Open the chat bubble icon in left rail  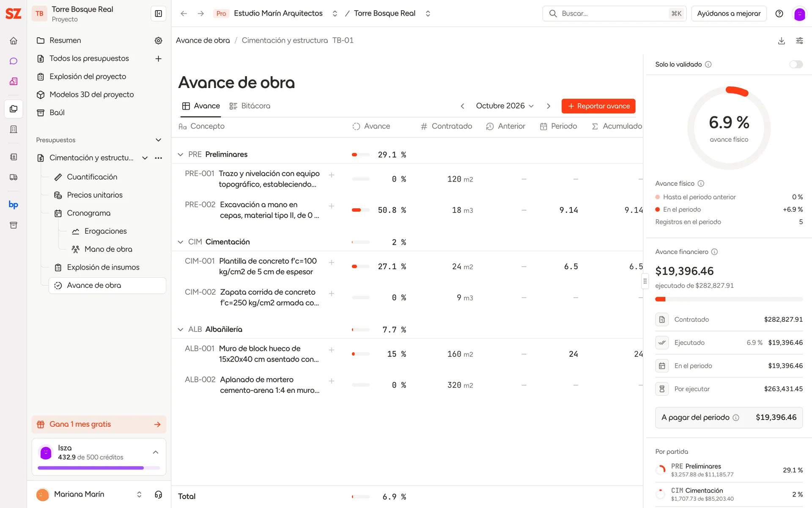(x=14, y=61)
